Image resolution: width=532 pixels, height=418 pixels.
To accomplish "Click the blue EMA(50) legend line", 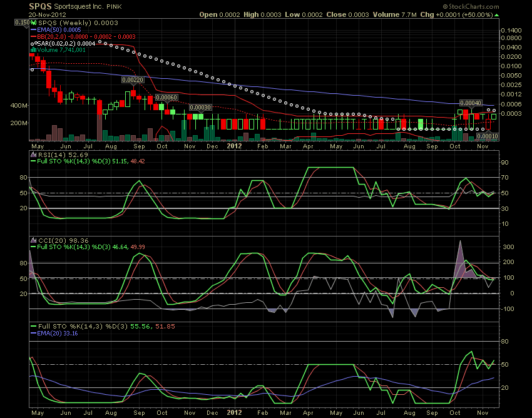I will [34, 30].
